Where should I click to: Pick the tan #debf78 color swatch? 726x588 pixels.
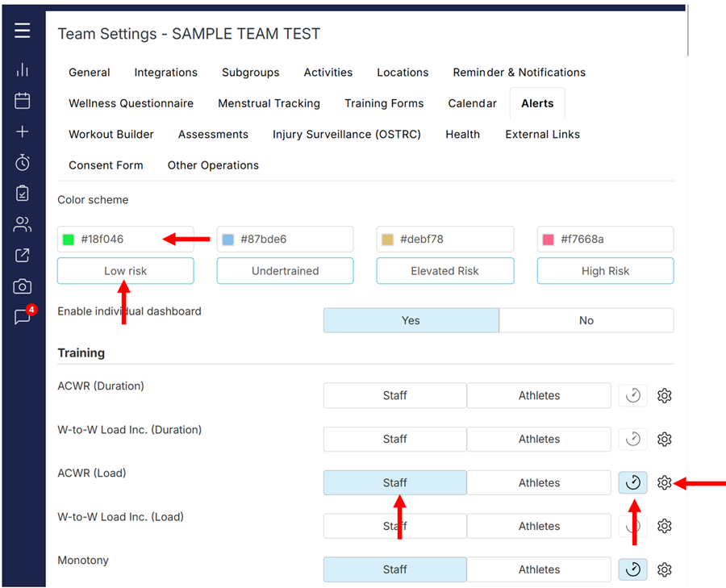tap(387, 240)
